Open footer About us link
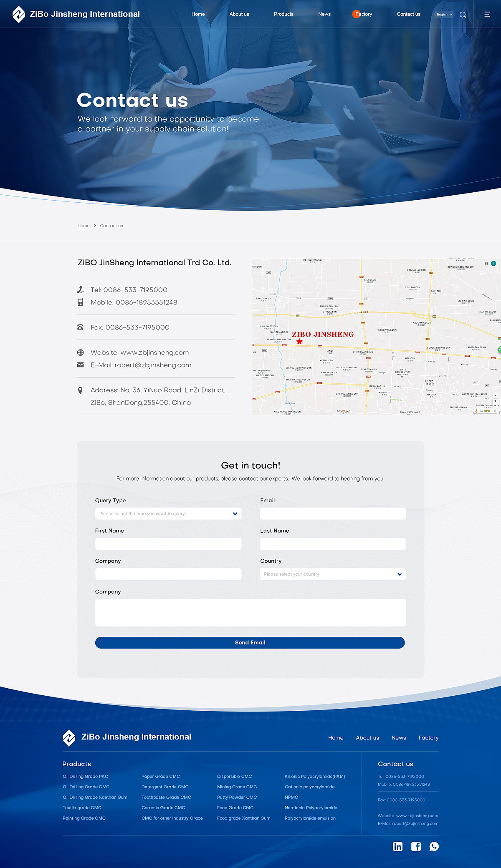 [367, 738]
